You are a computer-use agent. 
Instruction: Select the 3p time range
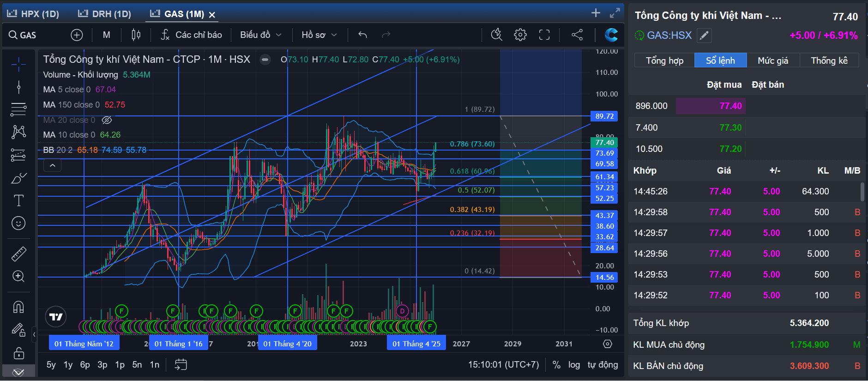click(102, 365)
